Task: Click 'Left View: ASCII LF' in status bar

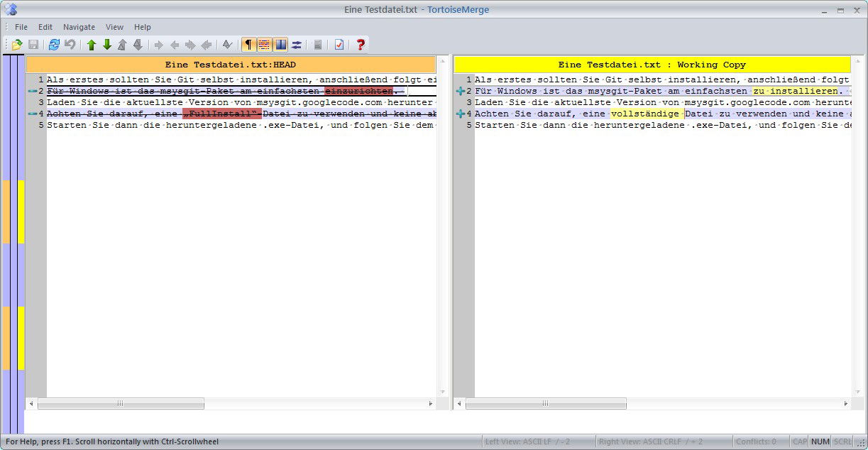Action: 528,441
